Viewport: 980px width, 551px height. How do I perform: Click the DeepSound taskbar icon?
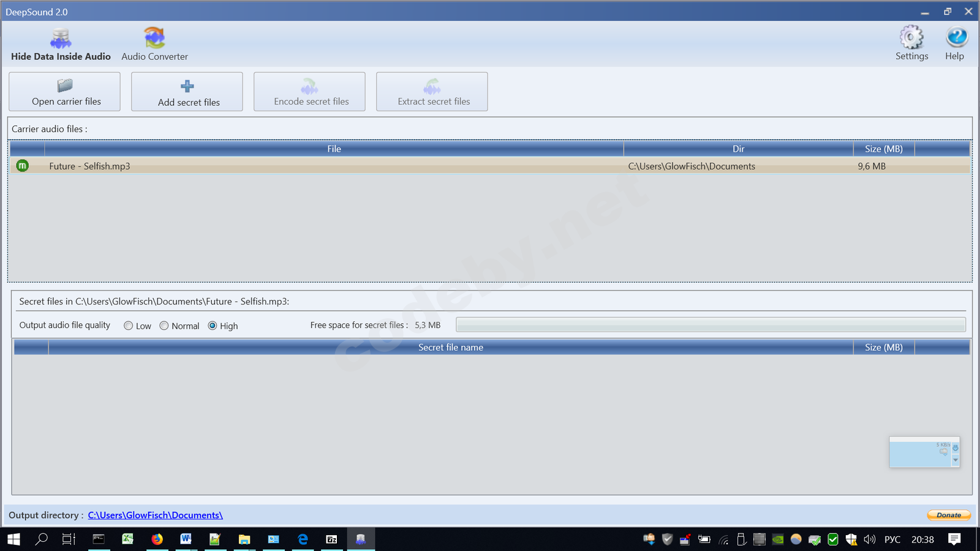click(x=361, y=539)
